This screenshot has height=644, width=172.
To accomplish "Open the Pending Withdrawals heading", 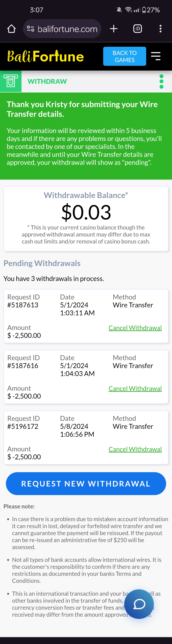I will (x=42, y=263).
